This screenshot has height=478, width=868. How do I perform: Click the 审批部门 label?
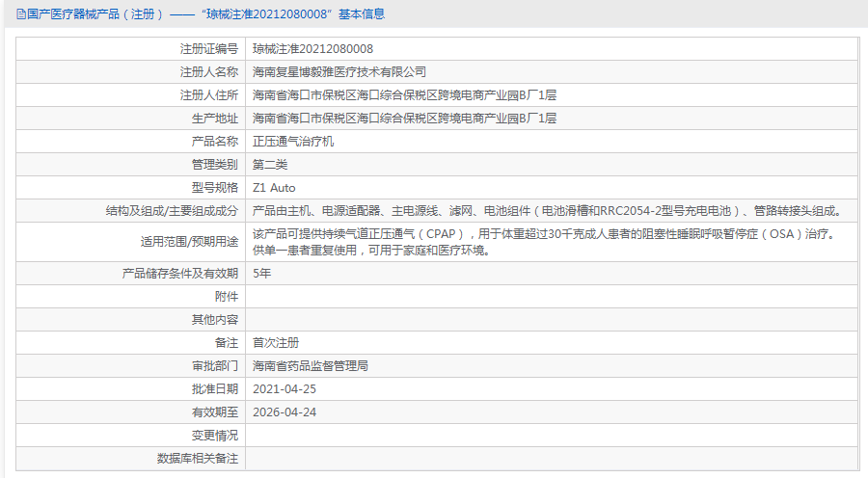(x=215, y=367)
